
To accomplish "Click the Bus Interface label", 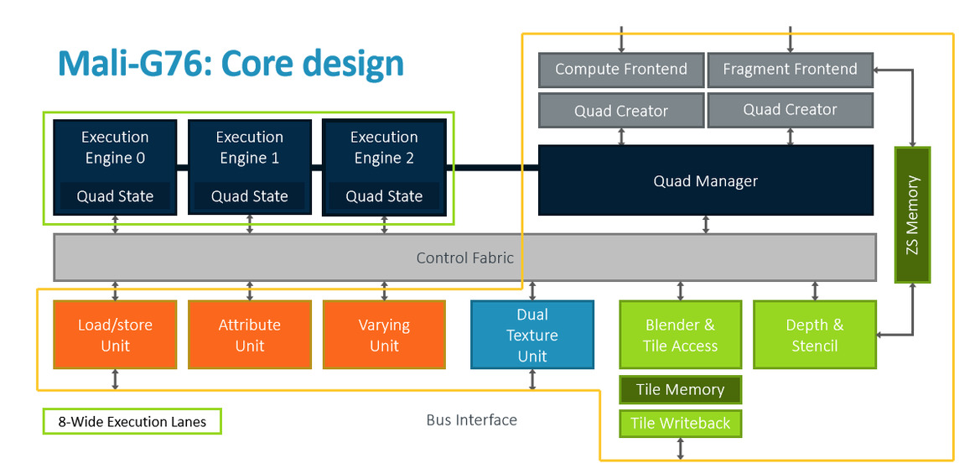I will tap(471, 419).
